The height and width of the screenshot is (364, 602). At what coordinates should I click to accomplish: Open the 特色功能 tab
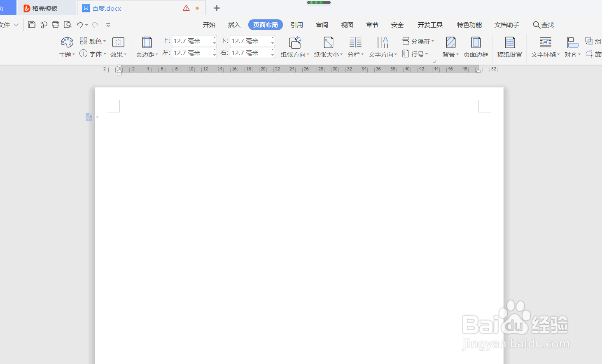(469, 25)
